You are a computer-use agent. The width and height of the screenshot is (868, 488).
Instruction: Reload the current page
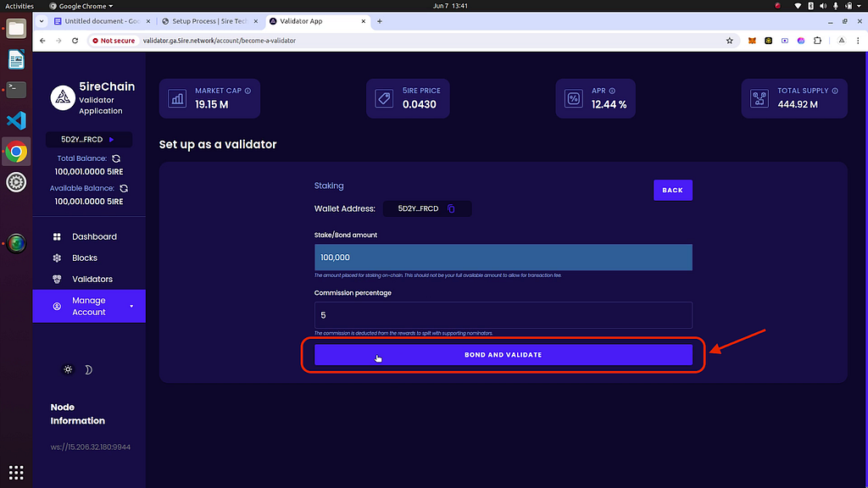coord(75,41)
